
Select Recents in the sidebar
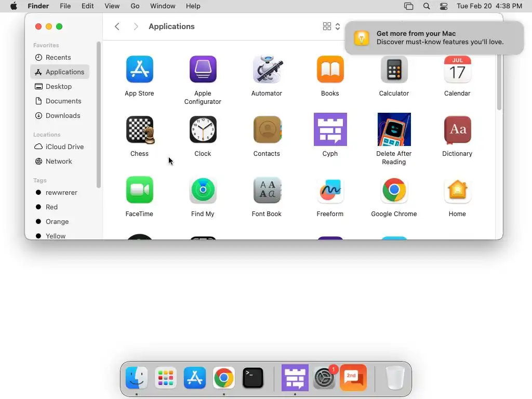click(x=60, y=57)
